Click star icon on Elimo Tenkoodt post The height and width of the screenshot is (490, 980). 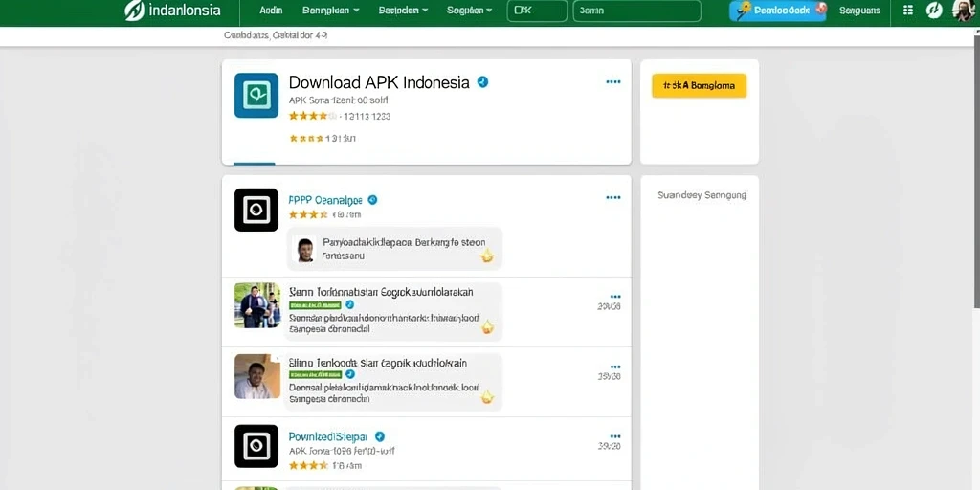(487, 396)
